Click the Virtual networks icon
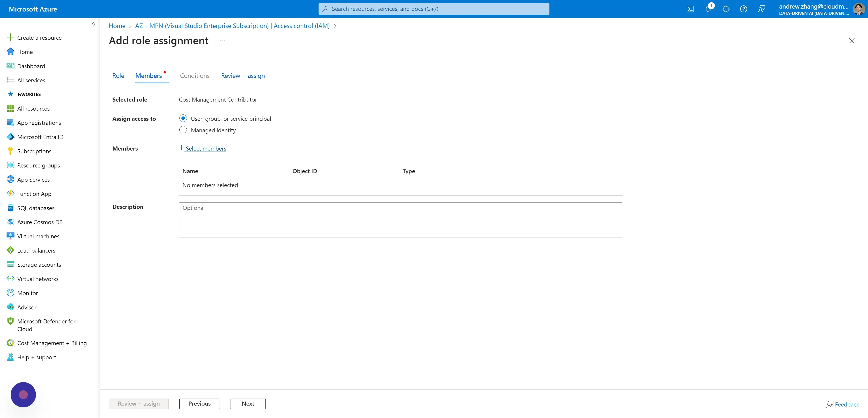868x418 pixels. (10, 279)
